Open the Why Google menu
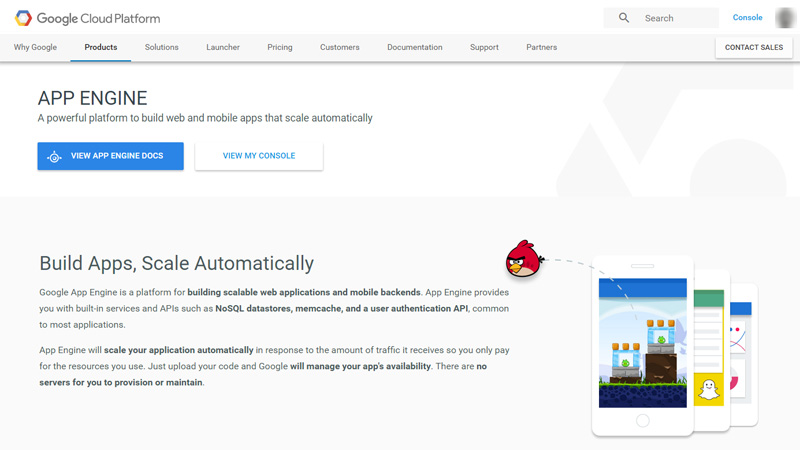Screen dimensions: 800x450 (35, 47)
